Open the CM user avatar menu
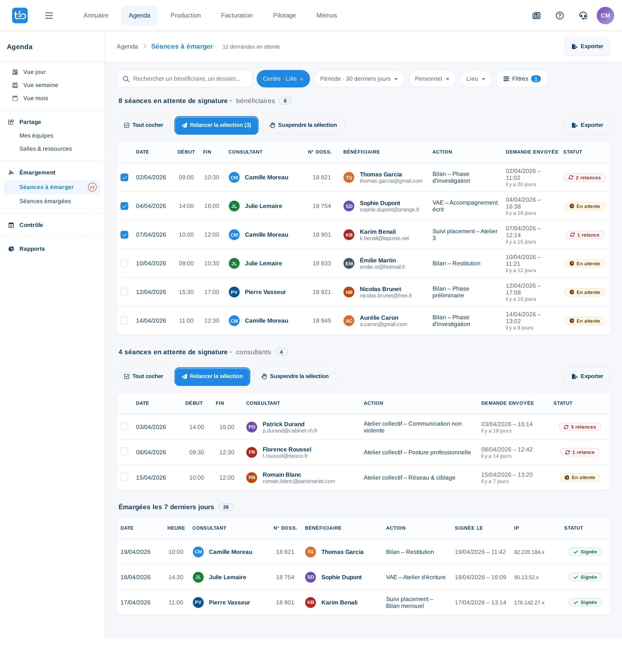Image resolution: width=622 pixels, height=672 pixels. (605, 16)
